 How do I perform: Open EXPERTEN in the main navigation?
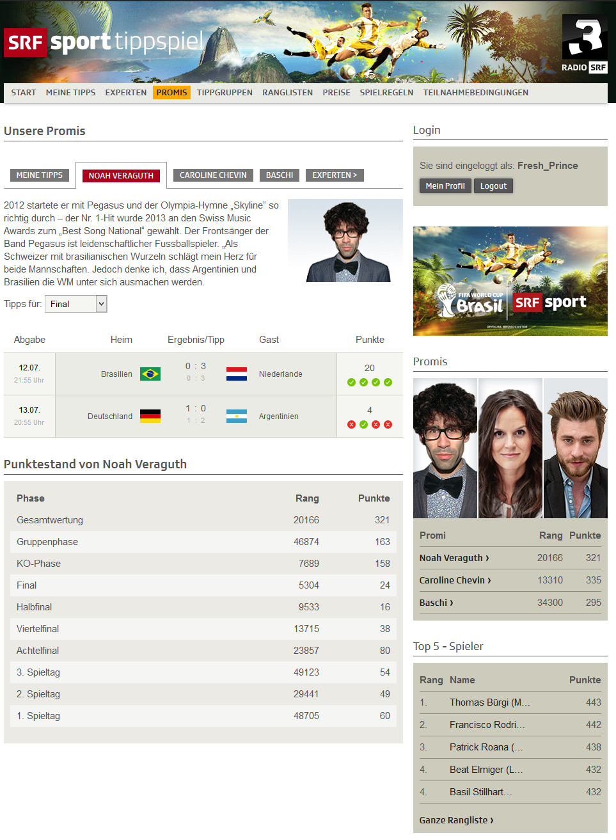(126, 92)
